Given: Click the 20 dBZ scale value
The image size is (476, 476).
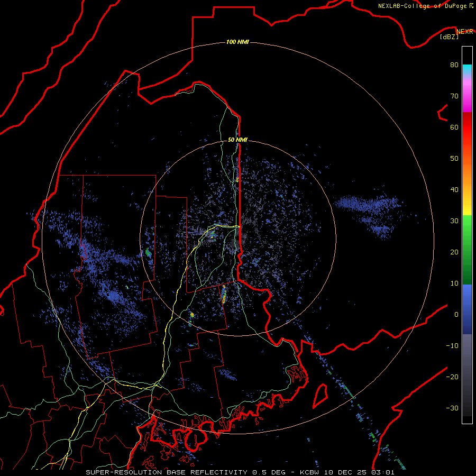Looking at the screenshot, I should click(454, 252).
